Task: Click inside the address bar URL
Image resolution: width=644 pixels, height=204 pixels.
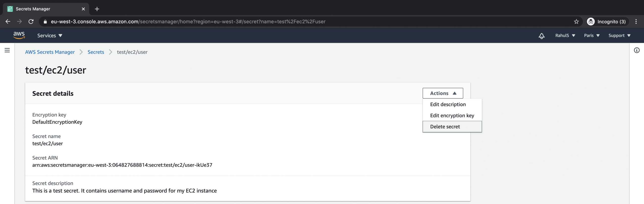Action: [x=188, y=22]
